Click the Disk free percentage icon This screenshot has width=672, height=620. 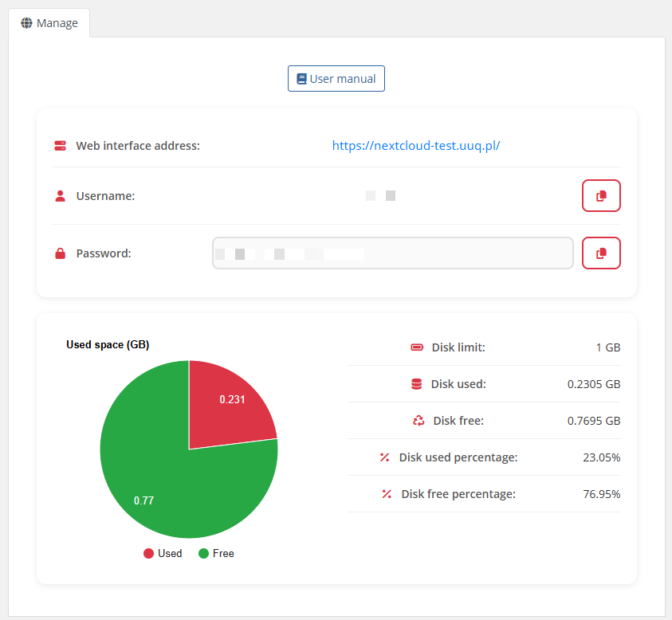click(x=387, y=494)
